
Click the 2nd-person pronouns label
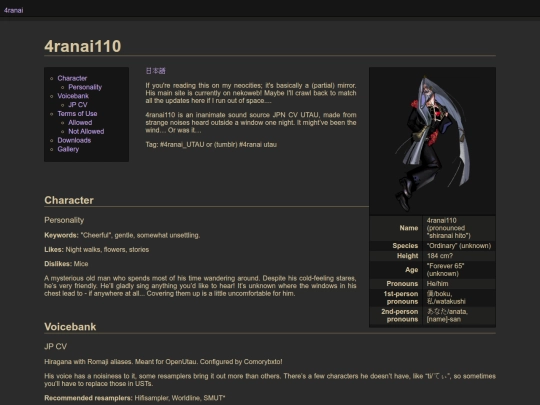[x=399, y=315]
